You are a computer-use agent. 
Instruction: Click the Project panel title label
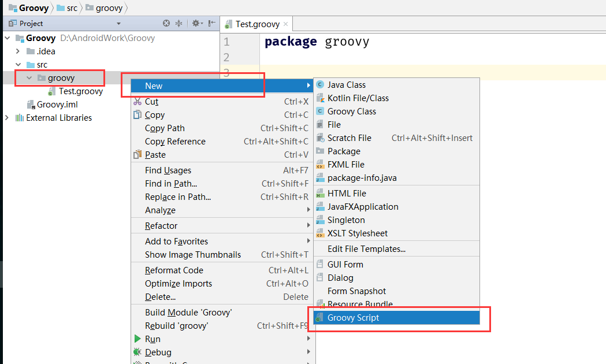click(x=31, y=24)
